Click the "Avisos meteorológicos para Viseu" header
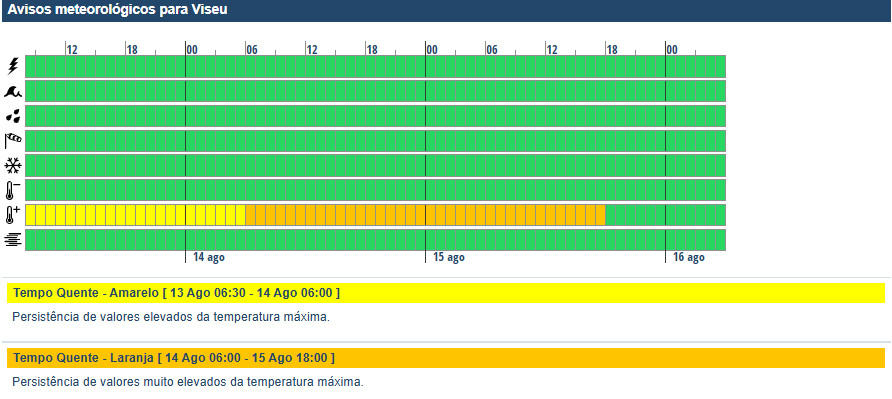 click(x=117, y=10)
